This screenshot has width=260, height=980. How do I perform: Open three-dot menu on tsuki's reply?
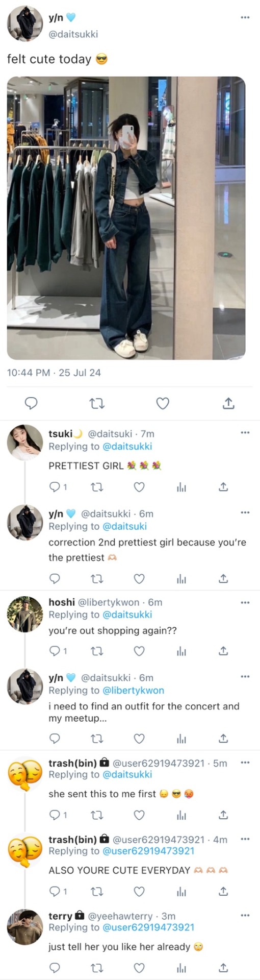pyautogui.click(x=245, y=432)
